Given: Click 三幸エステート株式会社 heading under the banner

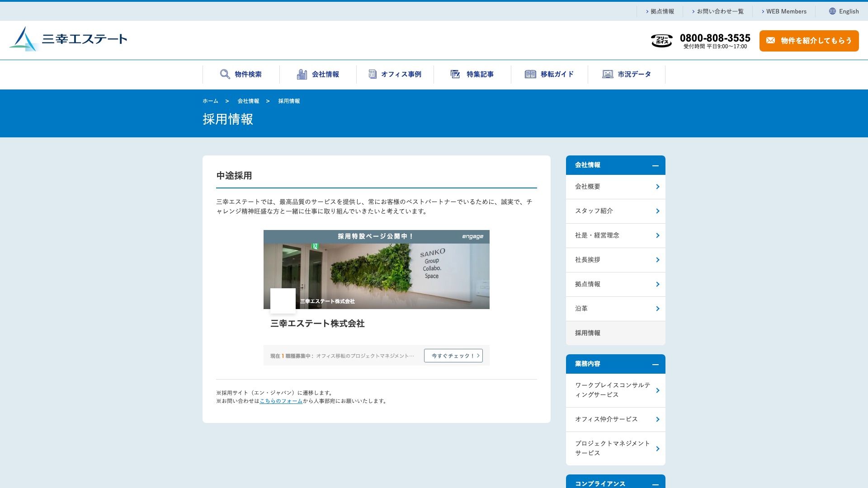Looking at the screenshot, I should pos(317,324).
